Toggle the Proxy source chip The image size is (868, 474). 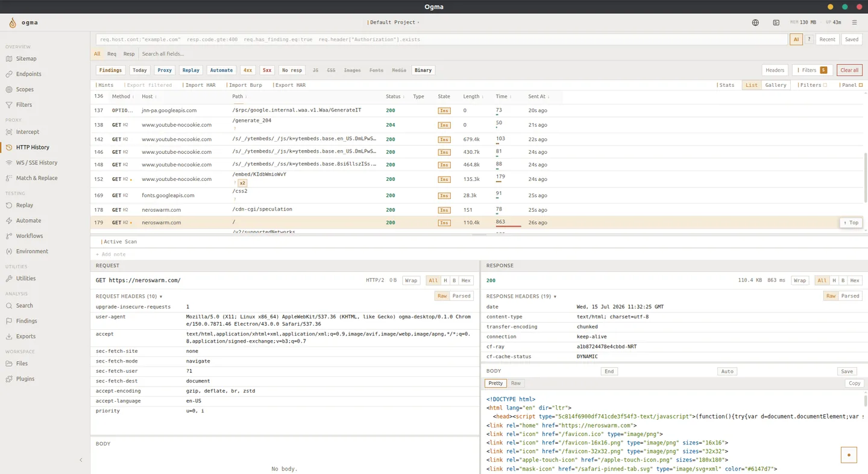click(165, 70)
